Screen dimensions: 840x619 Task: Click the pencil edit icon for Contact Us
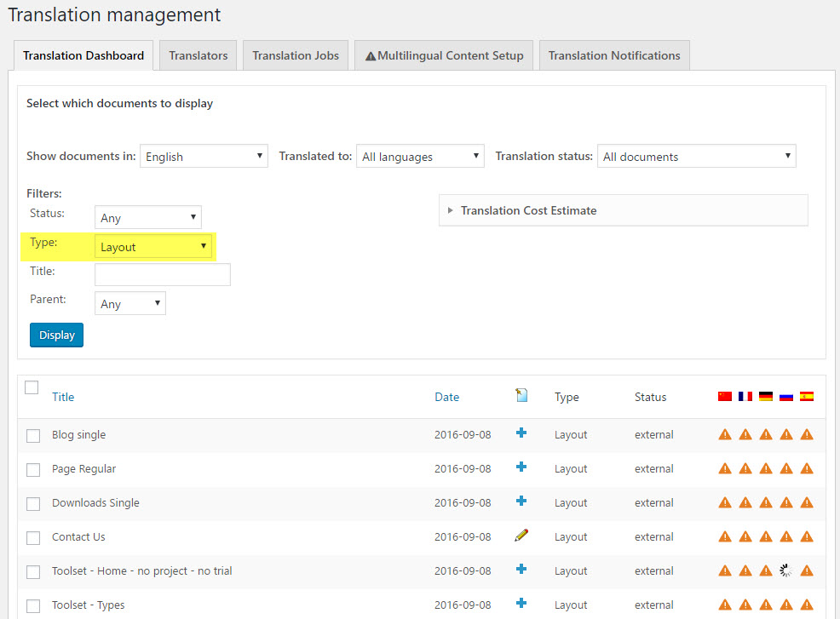coord(521,536)
